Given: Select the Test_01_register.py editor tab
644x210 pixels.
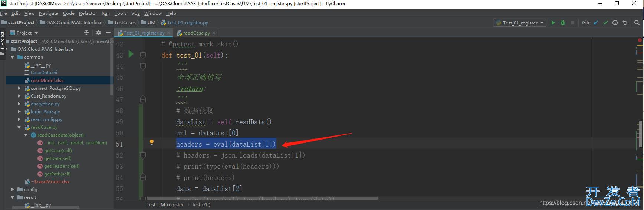Looking at the screenshot, I should point(144,33).
